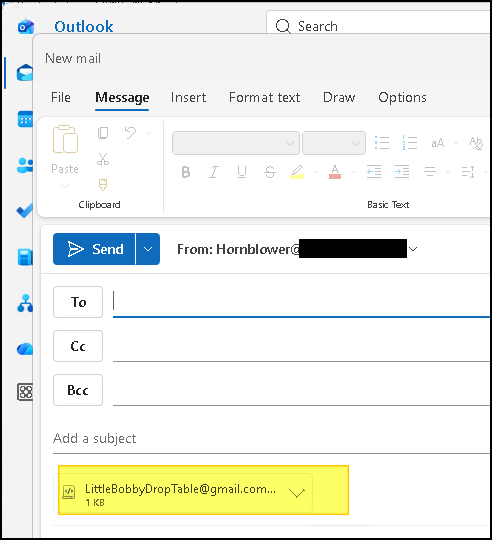Open the OneDrive cloud icon in the sidebar
This screenshot has width=492, height=540.
point(25,349)
